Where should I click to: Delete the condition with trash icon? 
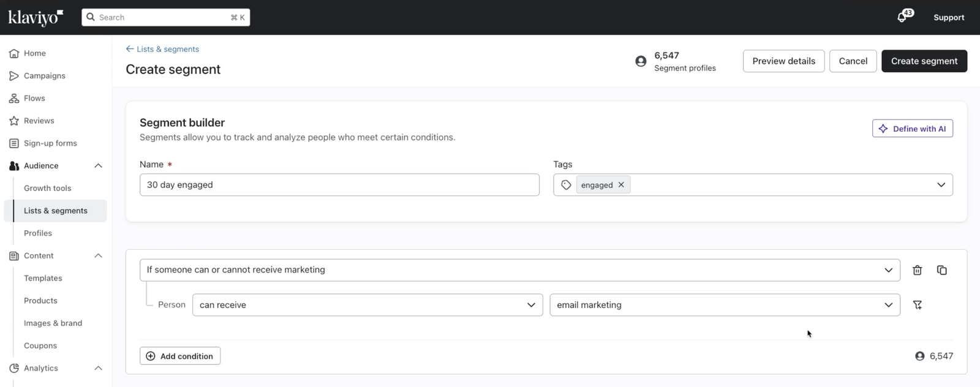click(x=917, y=270)
